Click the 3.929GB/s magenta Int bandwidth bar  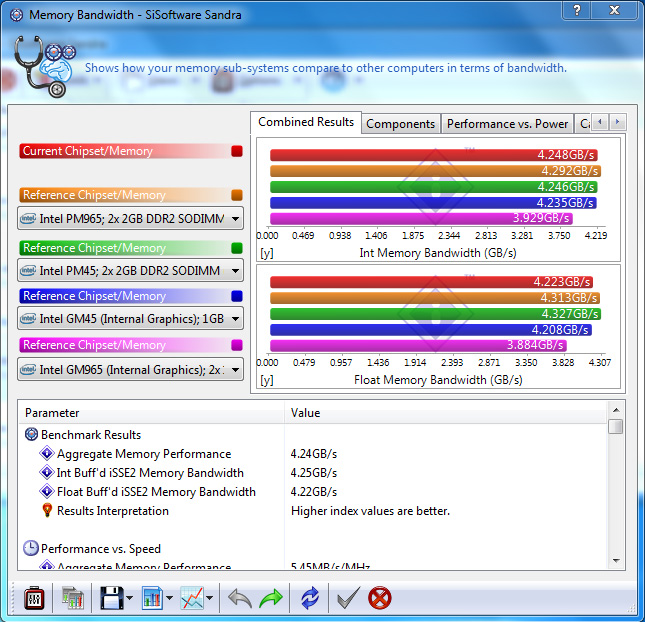421,218
